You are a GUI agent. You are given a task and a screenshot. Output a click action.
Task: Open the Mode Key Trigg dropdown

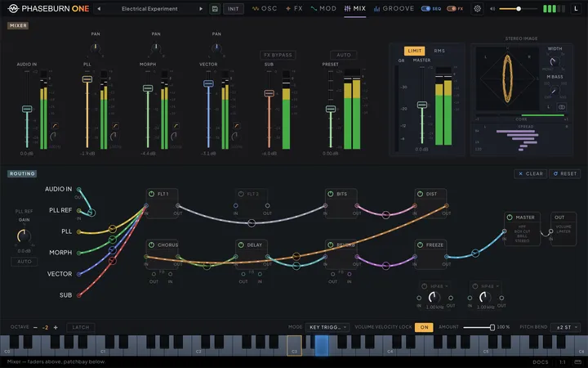tap(327, 327)
